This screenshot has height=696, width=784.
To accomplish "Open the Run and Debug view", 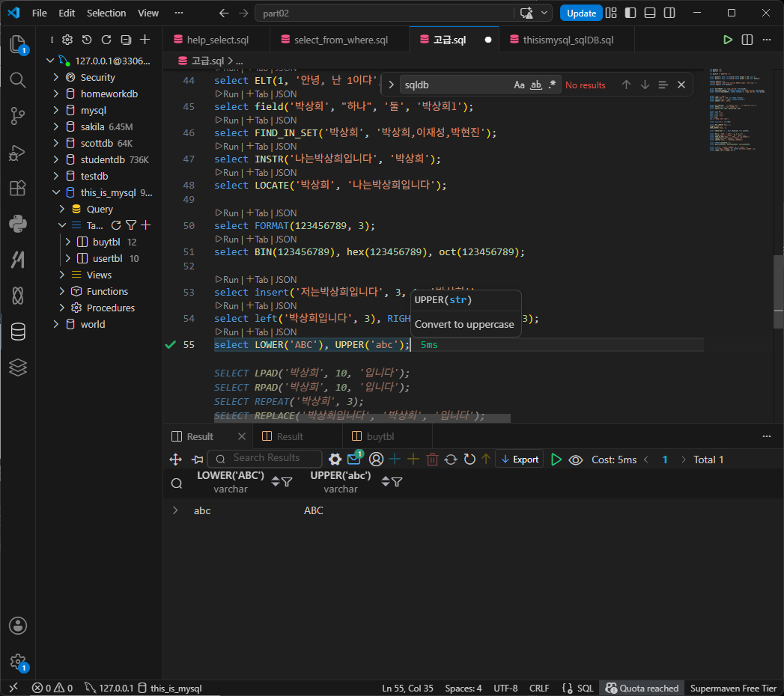I will pyautogui.click(x=18, y=153).
